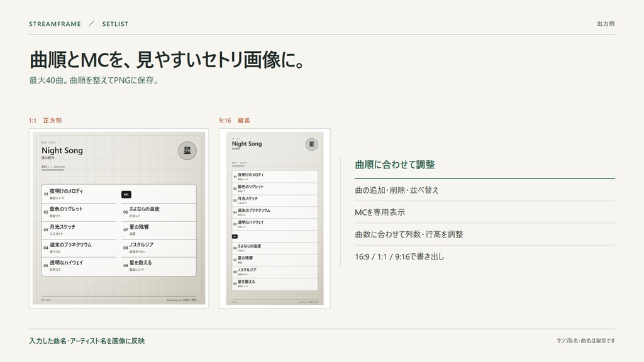Click the feature row MCを専用表示
The width and height of the screenshot is (644, 362).
485,212
